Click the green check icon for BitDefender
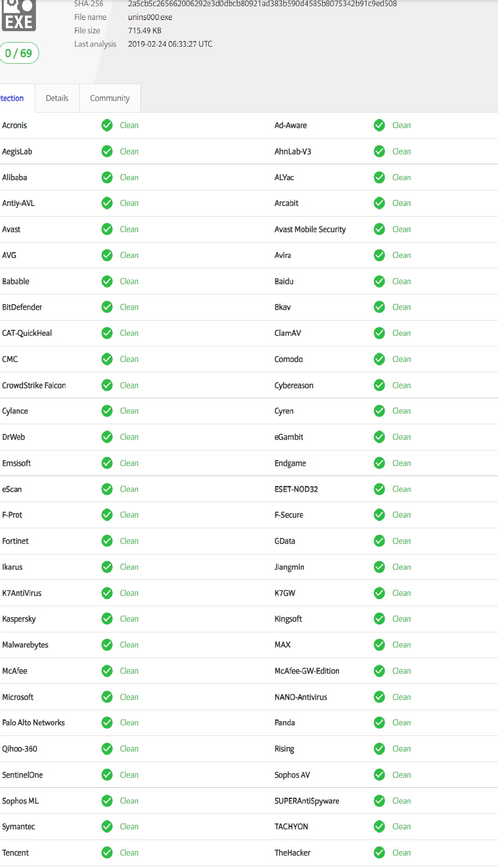This screenshot has height=868, width=498. 107,307
